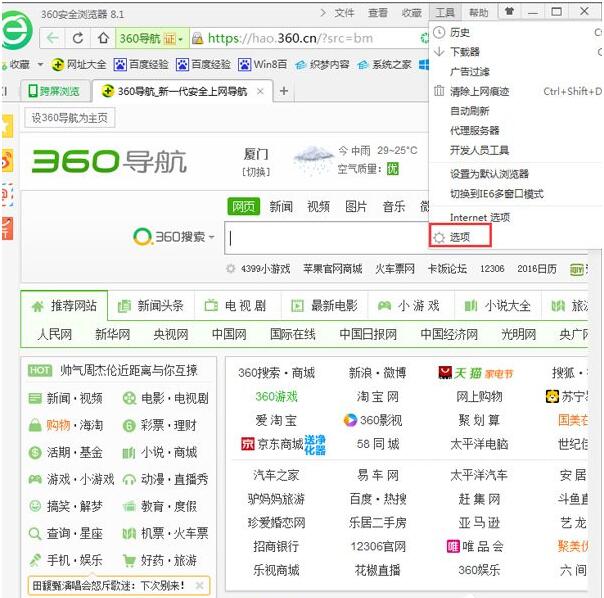The width and height of the screenshot is (604, 598).
Task: Select the 视频 search tab
Action: point(319,207)
